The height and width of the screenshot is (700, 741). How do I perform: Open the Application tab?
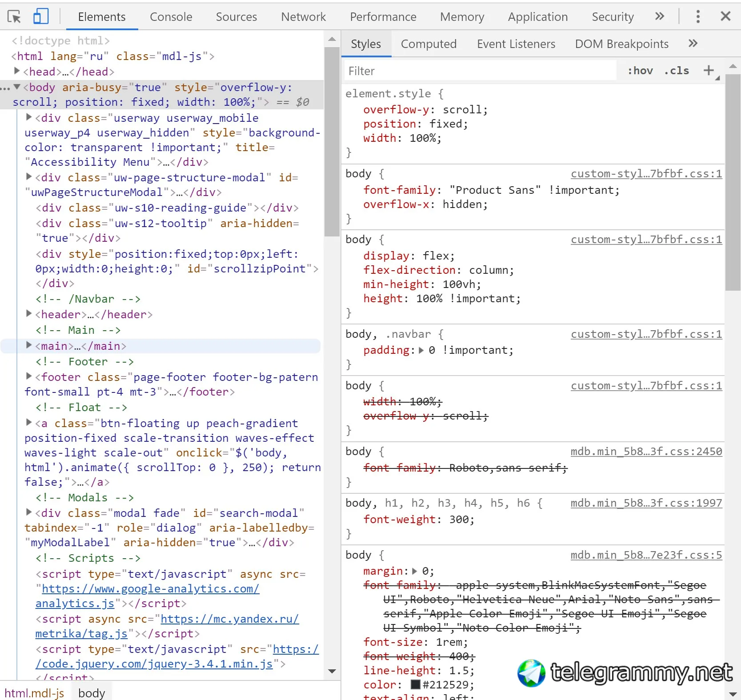(x=538, y=17)
